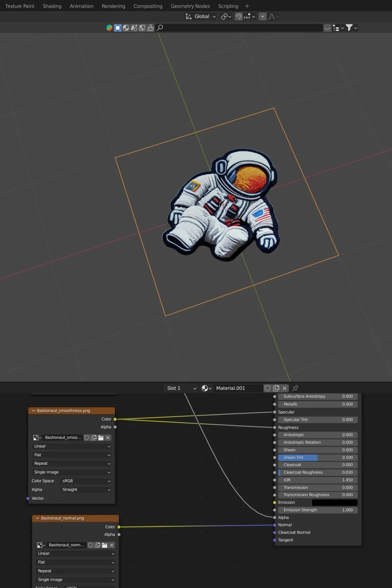Add a new workspace with the plus icon

point(247,6)
